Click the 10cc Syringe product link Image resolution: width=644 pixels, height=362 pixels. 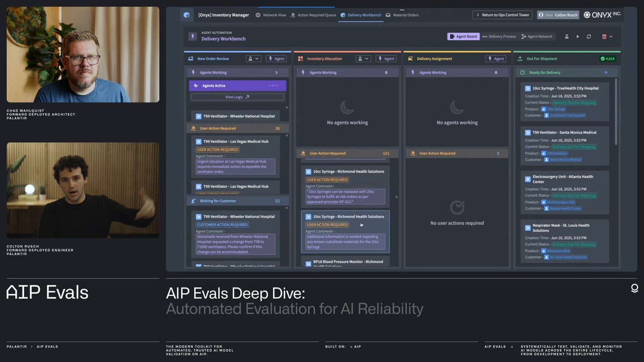[553, 109]
